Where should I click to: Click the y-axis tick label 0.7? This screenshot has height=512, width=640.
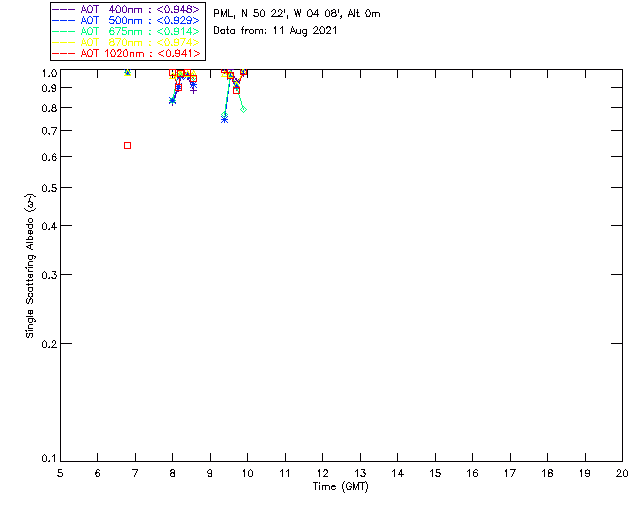tap(49, 131)
